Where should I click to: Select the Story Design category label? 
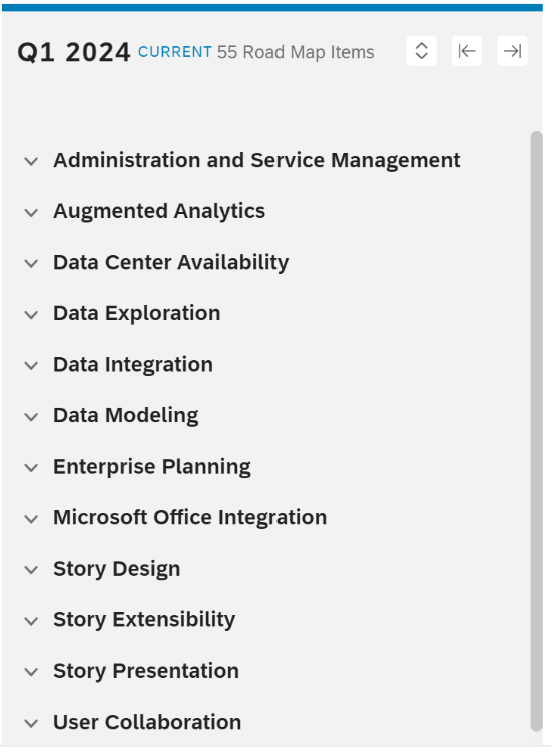(x=117, y=569)
